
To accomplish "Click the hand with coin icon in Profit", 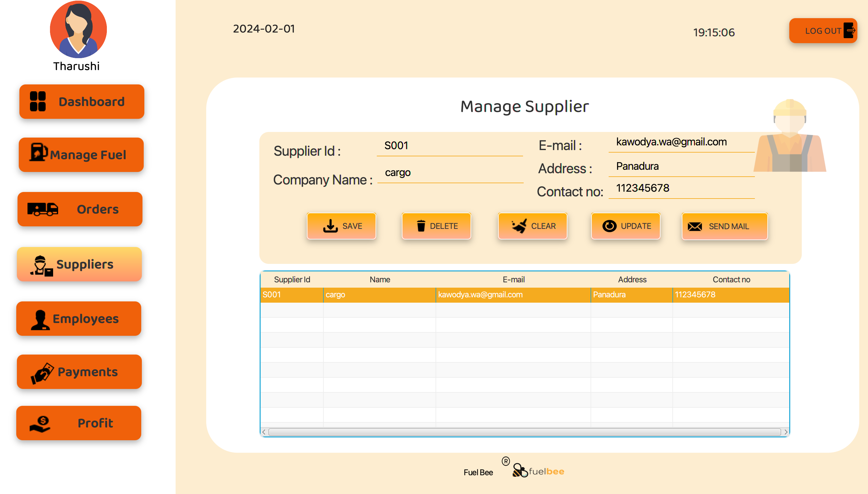I will click(x=40, y=424).
